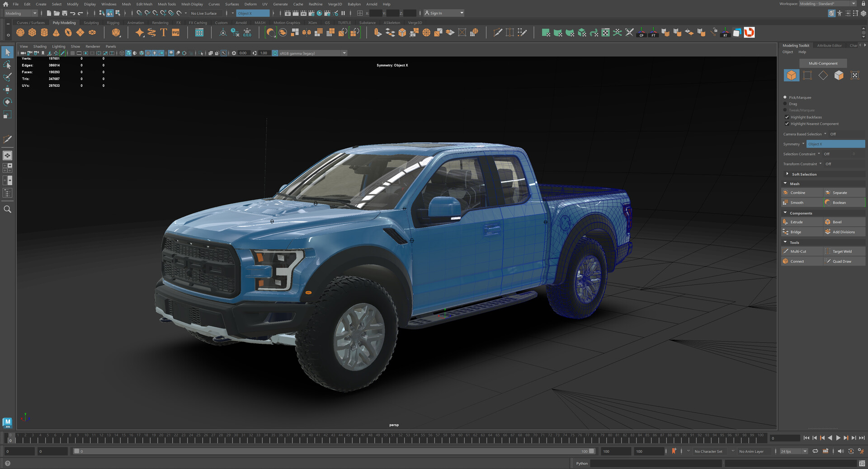Create a polygon sphere from the shelf
The height and width of the screenshot is (469, 868).
coord(20,32)
